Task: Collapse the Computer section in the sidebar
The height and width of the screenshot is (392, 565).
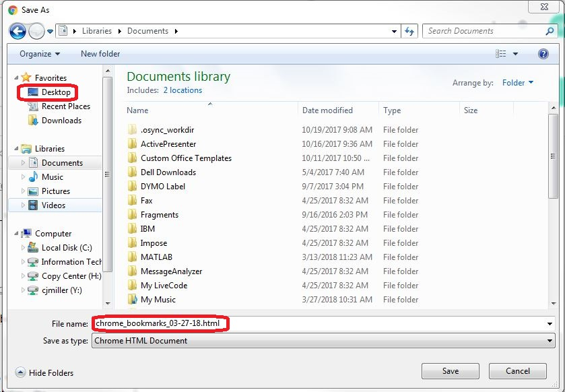Action: pyautogui.click(x=15, y=233)
